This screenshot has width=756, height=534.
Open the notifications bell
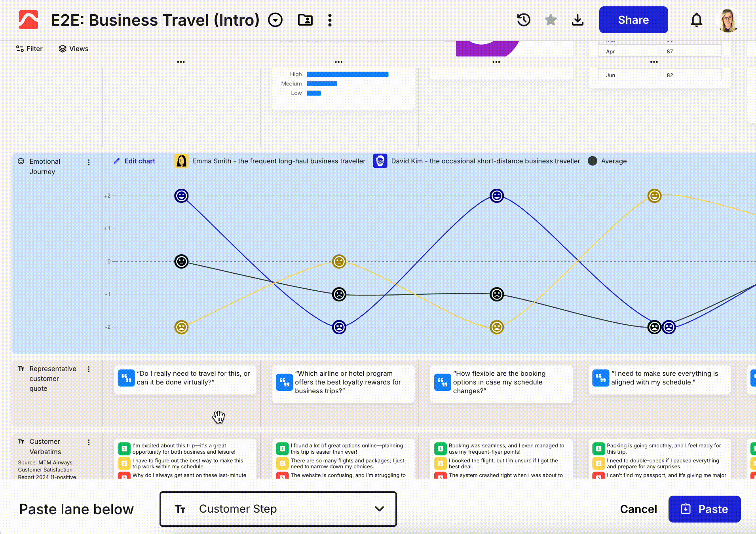point(697,20)
